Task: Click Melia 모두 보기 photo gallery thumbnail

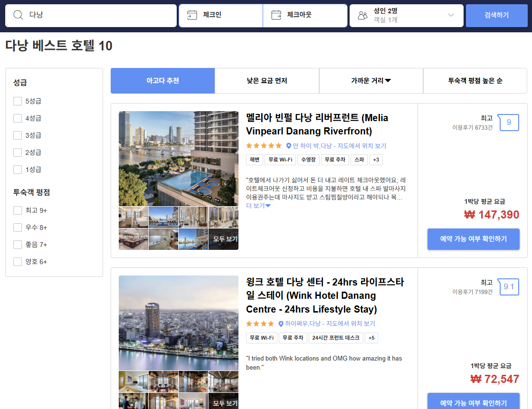Action: pyautogui.click(x=223, y=239)
